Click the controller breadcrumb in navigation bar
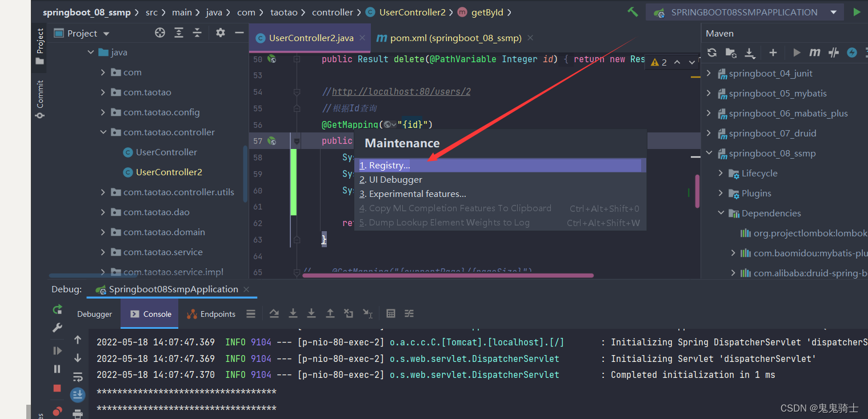Image resolution: width=868 pixels, height=419 pixels. pos(333,12)
